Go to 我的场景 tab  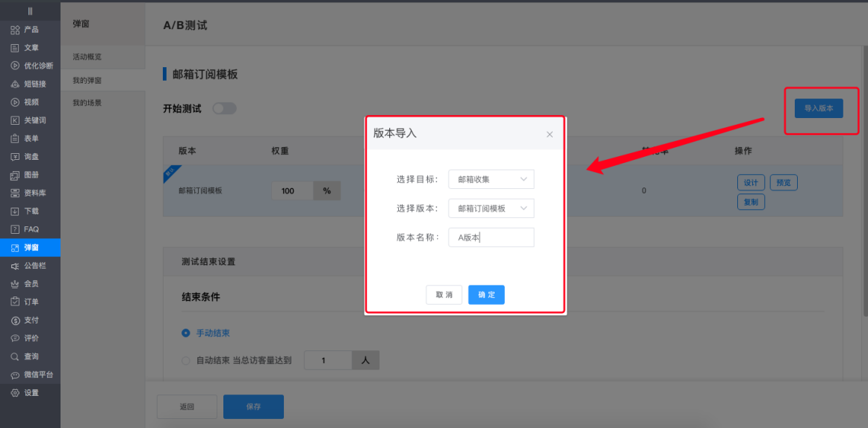click(87, 103)
